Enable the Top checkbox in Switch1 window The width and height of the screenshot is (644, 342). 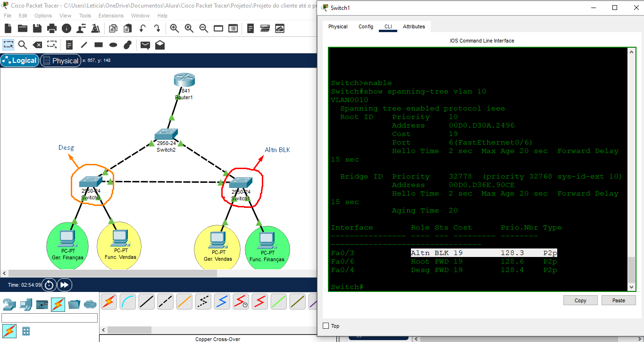click(326, 326)
